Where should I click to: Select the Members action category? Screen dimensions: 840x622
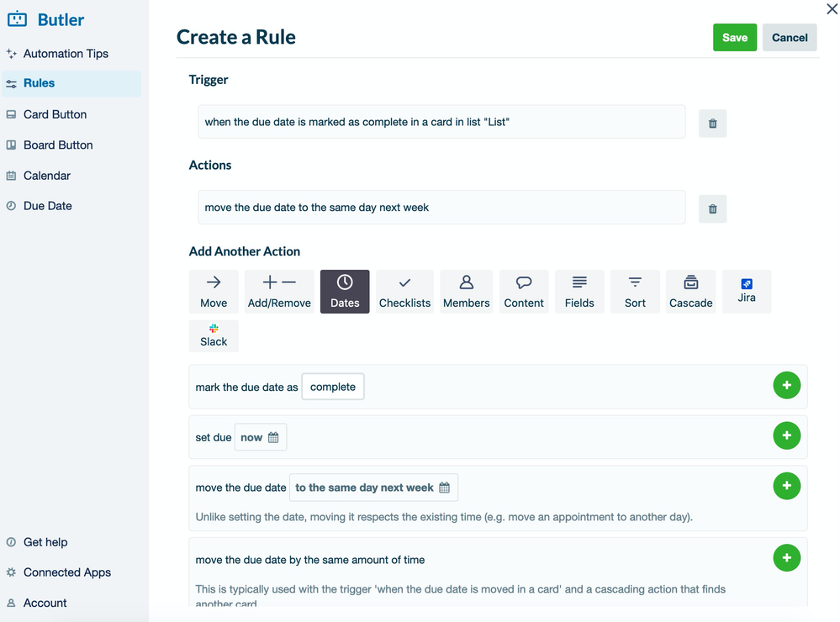pos(466,292)
